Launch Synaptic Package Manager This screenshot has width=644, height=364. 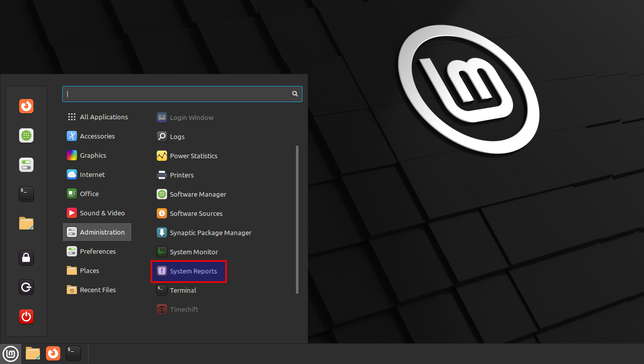204,233
